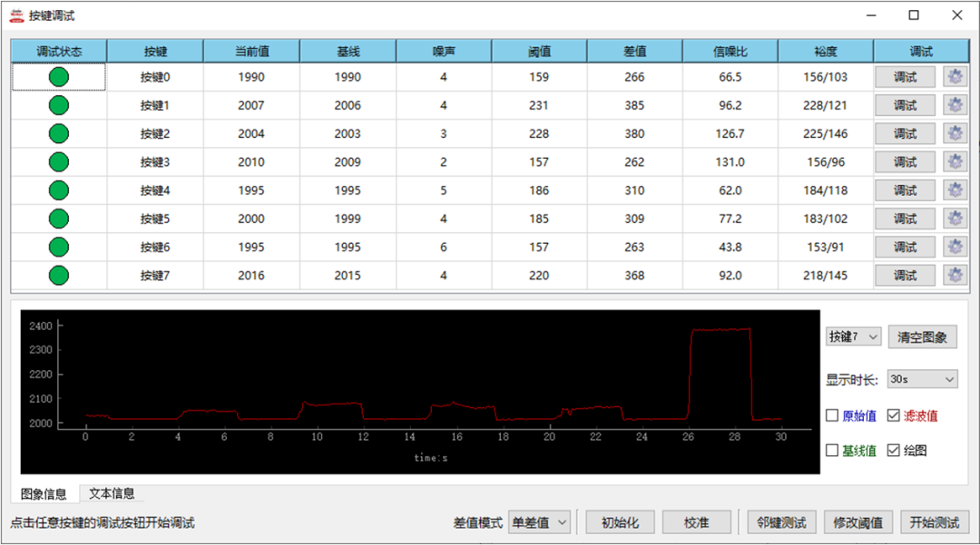Open settings gear for 按键1 row
The width and height of the screenshot is (980, 545).
pos(955,105)
